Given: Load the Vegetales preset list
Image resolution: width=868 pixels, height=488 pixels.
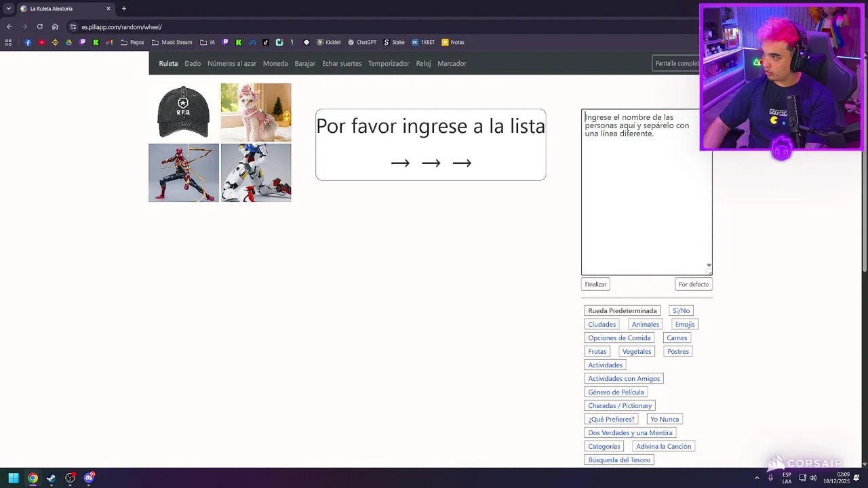Looking at the screenshot, I should [x=637, y=351].
